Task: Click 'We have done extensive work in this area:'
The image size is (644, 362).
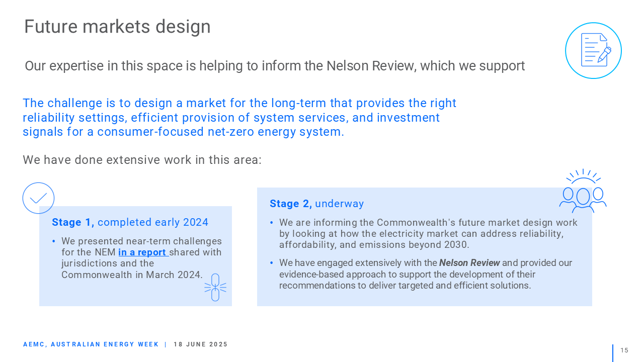Action: pyautogui.click(x=142, y=160)
